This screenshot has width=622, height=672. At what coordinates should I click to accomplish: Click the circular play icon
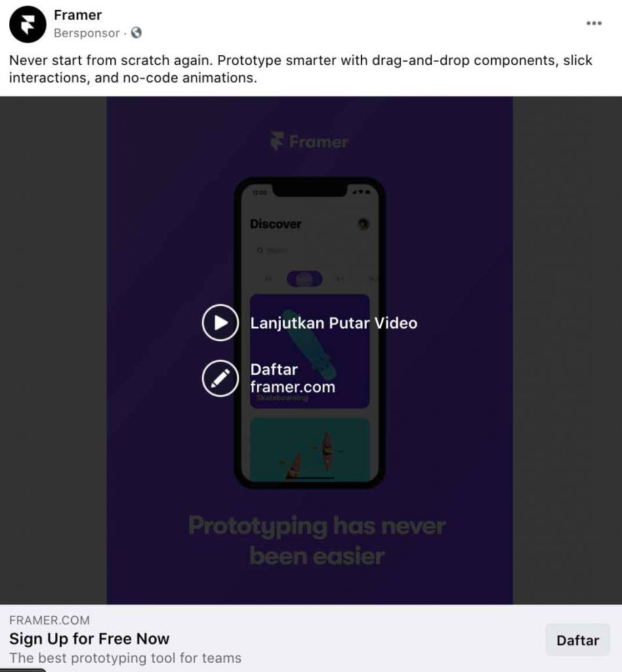220,323
